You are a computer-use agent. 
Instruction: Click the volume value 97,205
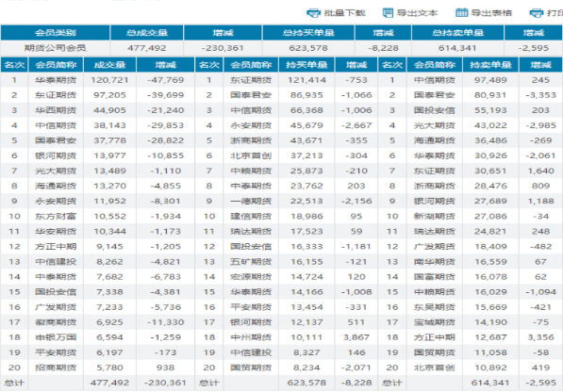[x=110, y=95]
